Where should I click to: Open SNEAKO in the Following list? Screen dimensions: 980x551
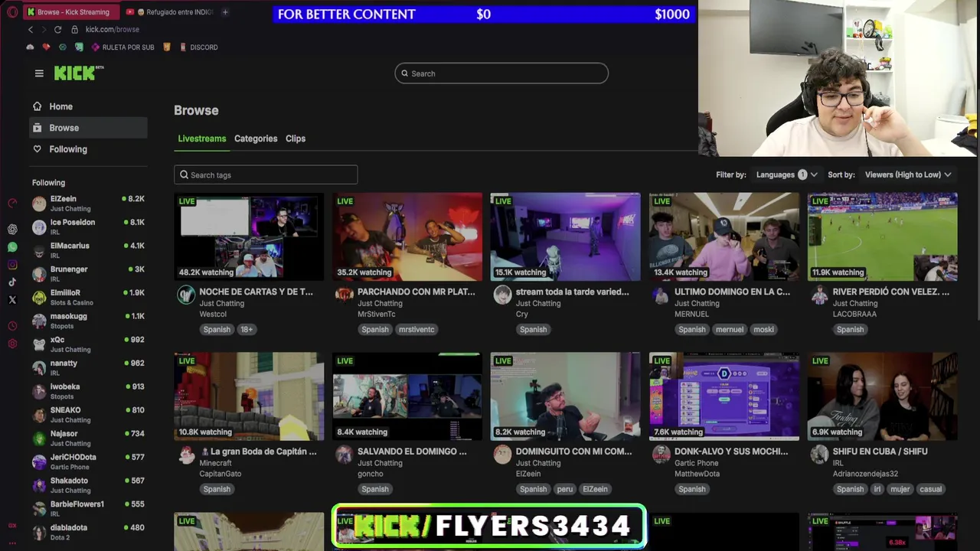[88, 414]
